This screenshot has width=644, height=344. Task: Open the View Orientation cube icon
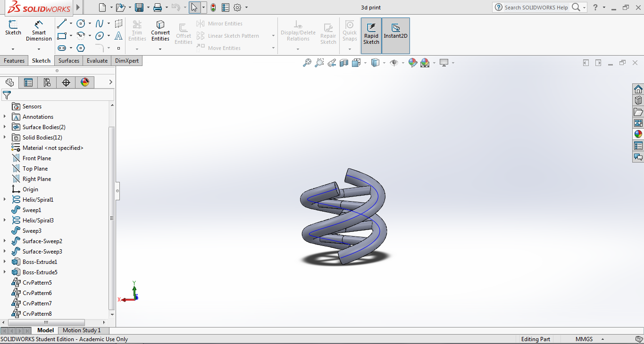point(356,62)
